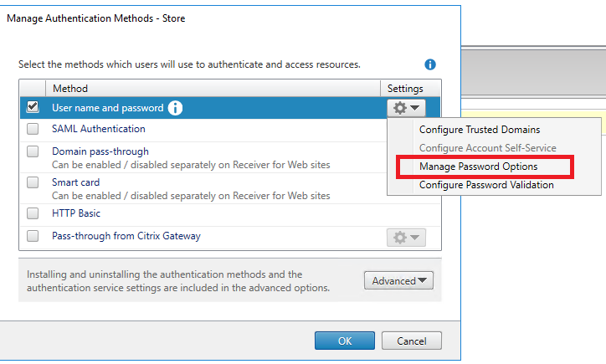The height and width of the screenshot is (364, 606).
Task: Uncheck User name and password checkbox
Action: tap(33, 107)
